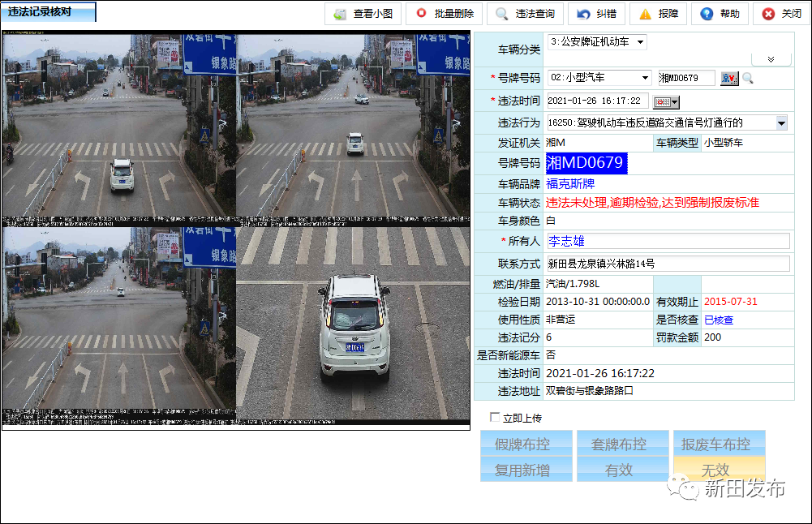This screenshot has height=524, width=812.
Task: Click the 所有人 owner field 李志雄
Action: pos(668,241)
